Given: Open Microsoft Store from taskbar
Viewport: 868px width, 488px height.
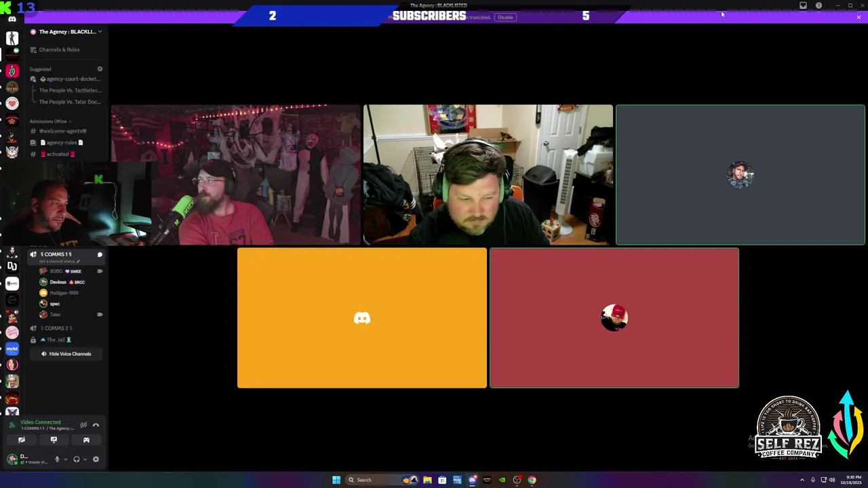Looking at the screenshot, I should pyautogui.click(x=442, y=480).
